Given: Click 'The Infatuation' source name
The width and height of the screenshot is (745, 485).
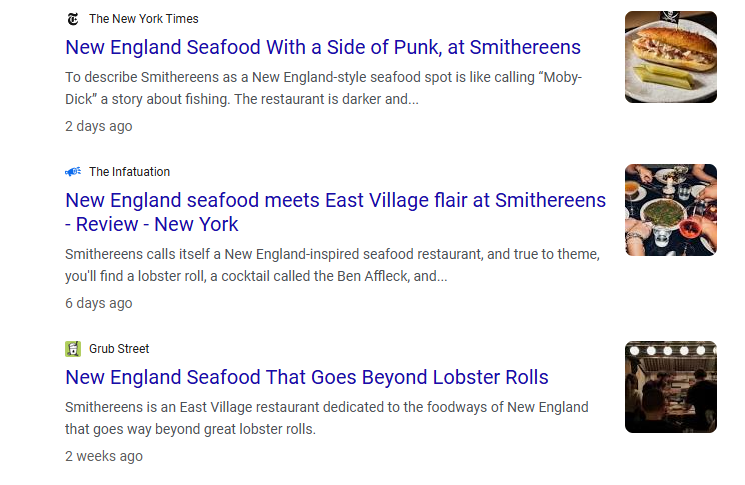Looking at the screenshot, I should click(129, 172).
